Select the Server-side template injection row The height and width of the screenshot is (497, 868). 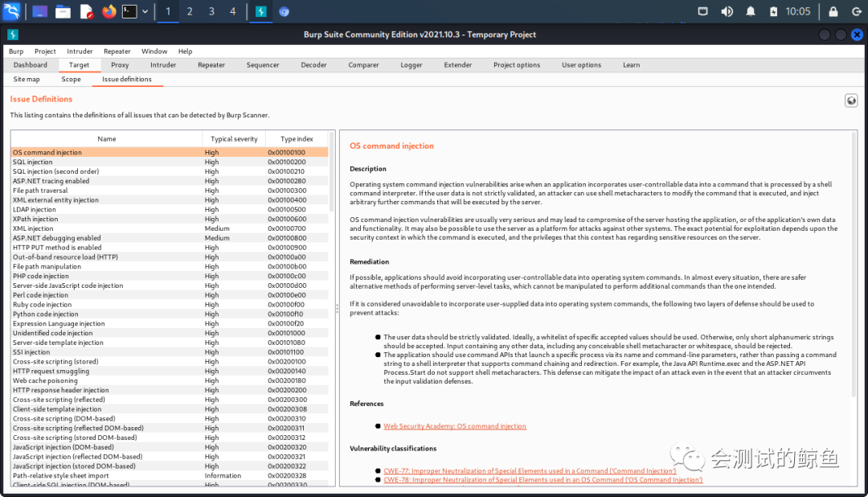point(170,343)
